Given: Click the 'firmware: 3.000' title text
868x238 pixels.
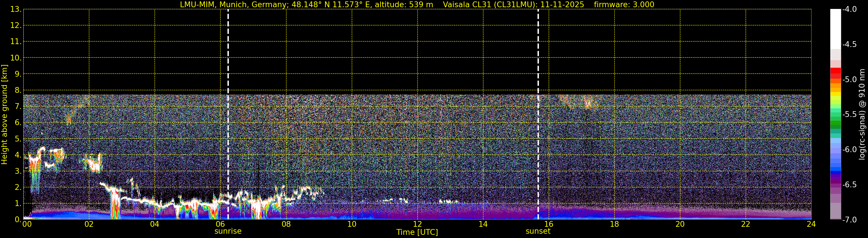Looking at the screenshot, I should (x=624, y=5).
